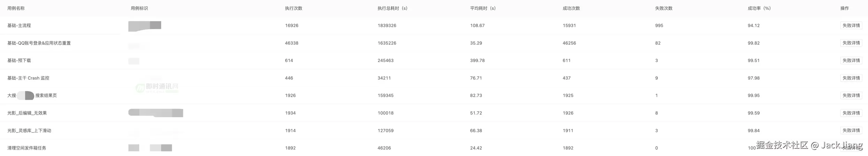The width and height of the screenshot is (868, 156).
Task: Open 失败详情 for 光影_后编辑_无效果 row
Action: 851,113
